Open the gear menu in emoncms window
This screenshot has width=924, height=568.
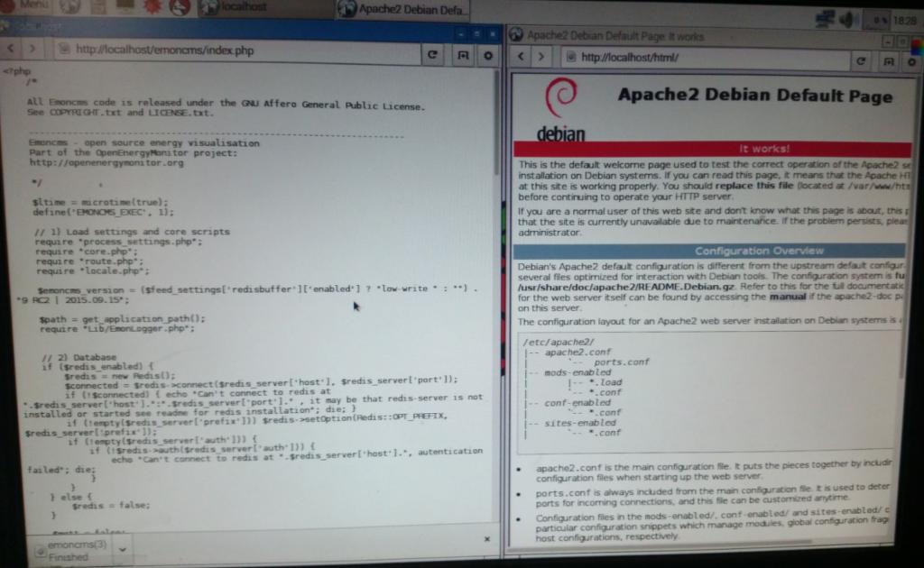click(x=488, y=56)
